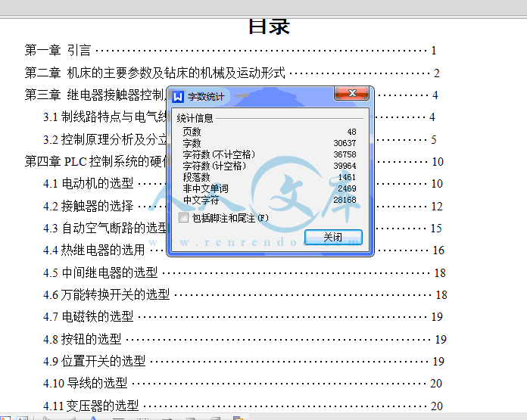The image size is (527, 420).
Task: Select the 字符数(不计空格) row
Action: [x=270, y=154]
